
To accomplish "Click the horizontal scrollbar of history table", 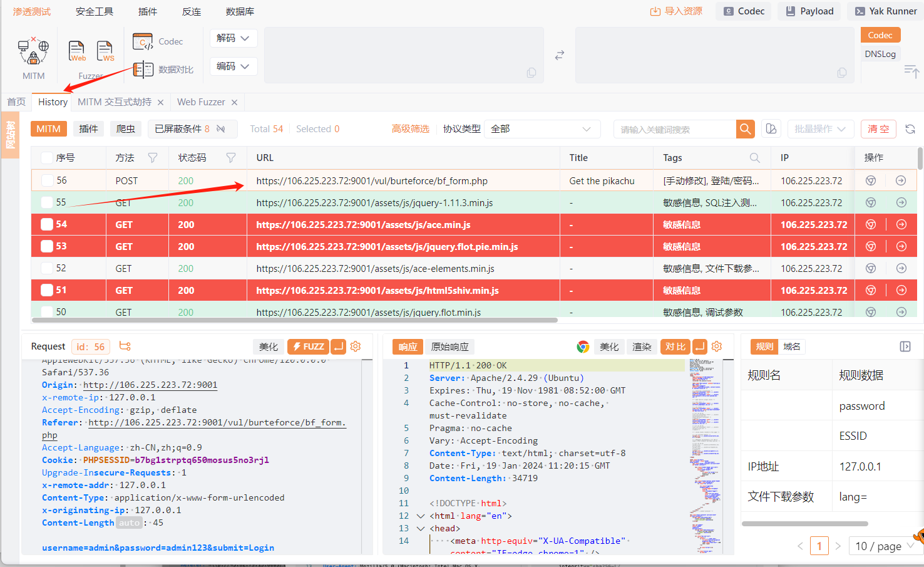I will click(295, 320).
